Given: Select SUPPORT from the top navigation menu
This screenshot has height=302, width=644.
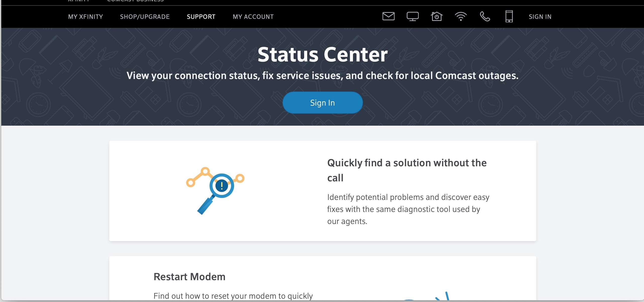Looking at the screenshot, I should pyautogui.click(x=201, y=16).
